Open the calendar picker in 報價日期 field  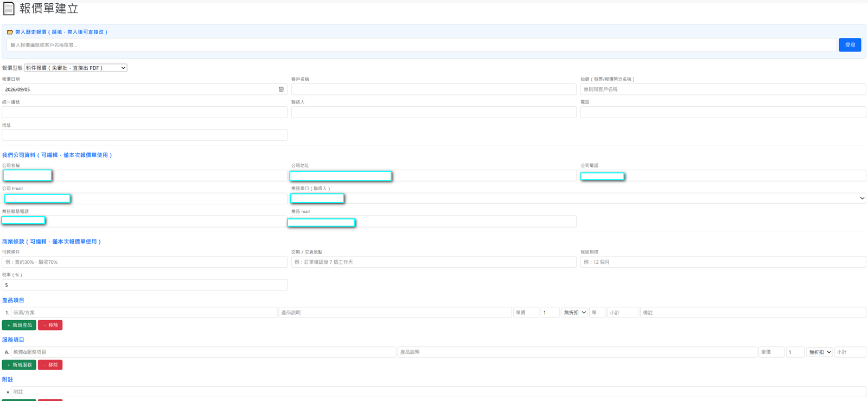(x=281, y=89)
